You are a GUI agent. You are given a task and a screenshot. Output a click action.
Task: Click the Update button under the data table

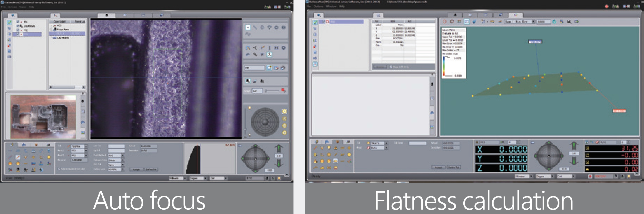coord(380,67)
